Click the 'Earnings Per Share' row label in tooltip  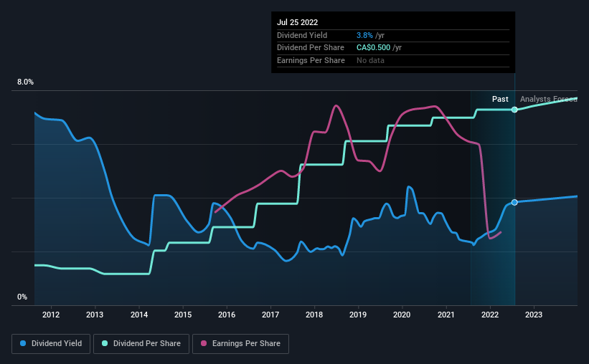(x=311, y=60)
